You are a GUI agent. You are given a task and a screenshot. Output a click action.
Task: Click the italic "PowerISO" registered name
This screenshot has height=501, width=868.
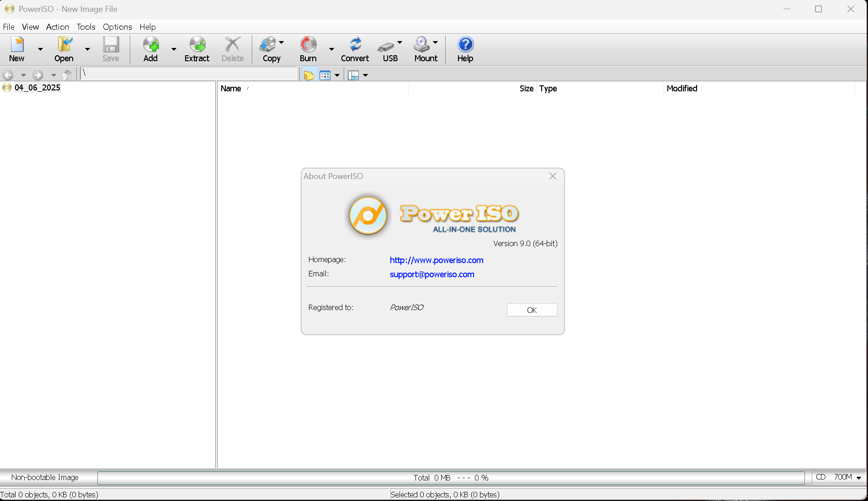407,308
